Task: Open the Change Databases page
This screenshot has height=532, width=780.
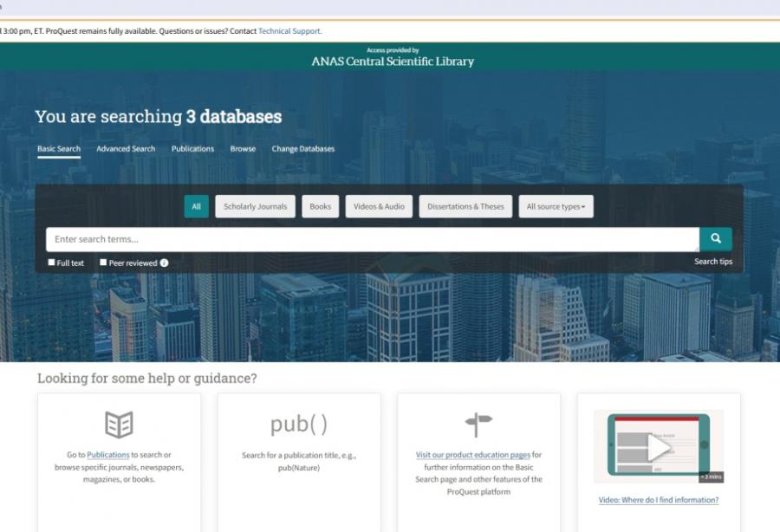Action: point(305,149)
